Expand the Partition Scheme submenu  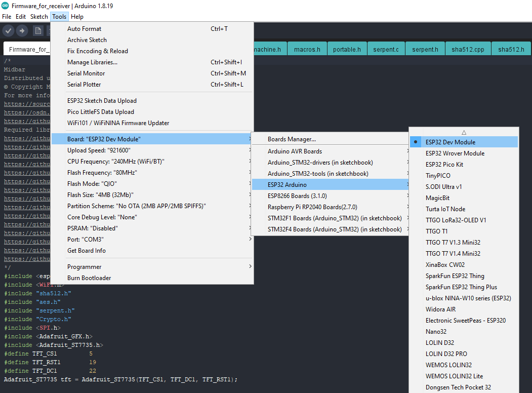(x=152, y=206)
